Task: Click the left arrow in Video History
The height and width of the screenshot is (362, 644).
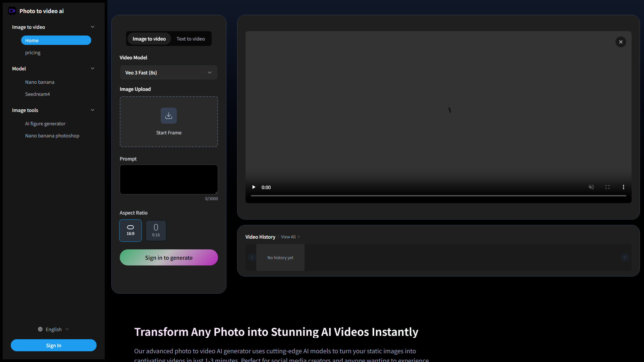Action: pos(252,257)
